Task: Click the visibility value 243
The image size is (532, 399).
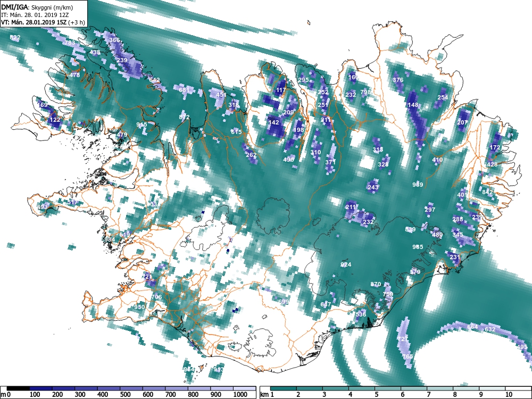Action: pos(373,187)
